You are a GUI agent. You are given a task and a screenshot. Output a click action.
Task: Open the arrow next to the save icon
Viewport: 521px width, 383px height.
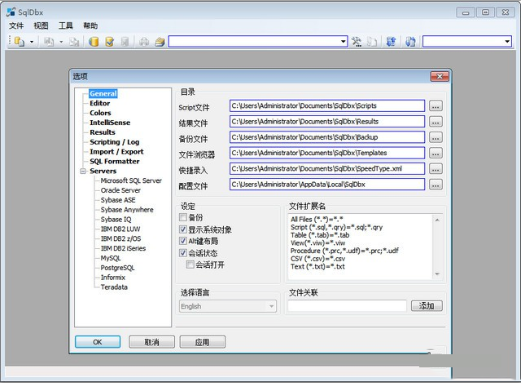(x=61, y=42)
